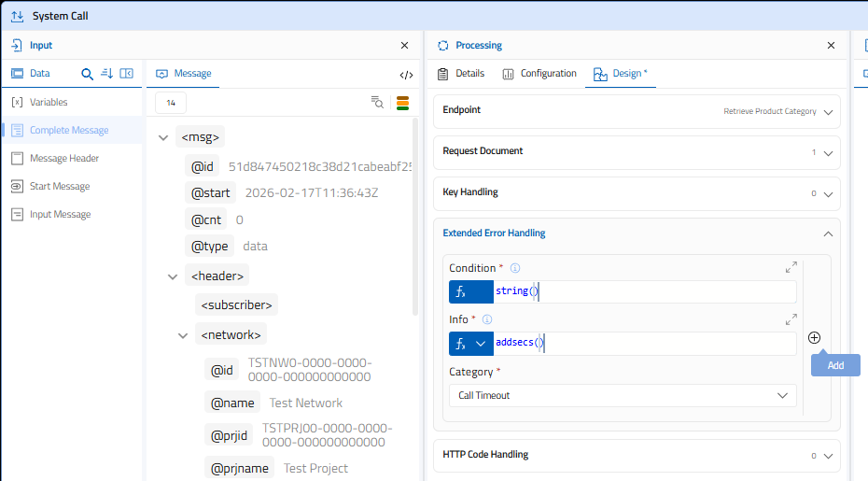The width and height of the screenshot is (868, 481).
Task: Click the colored bars highlight icon
Action: pos(403,103)
